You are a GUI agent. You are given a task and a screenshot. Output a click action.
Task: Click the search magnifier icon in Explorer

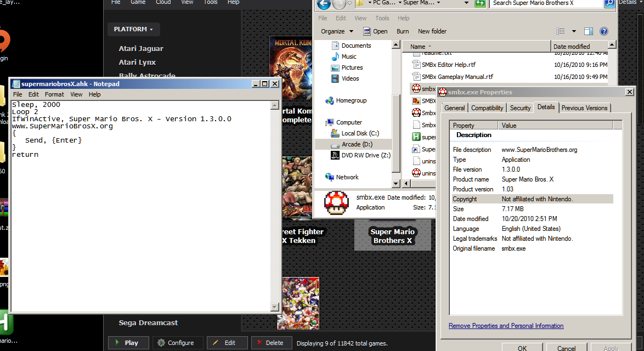[609, 3]
